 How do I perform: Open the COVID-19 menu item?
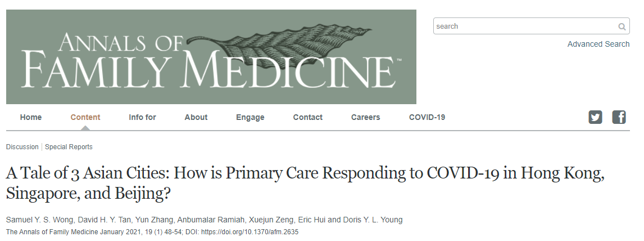coord(427,117)
